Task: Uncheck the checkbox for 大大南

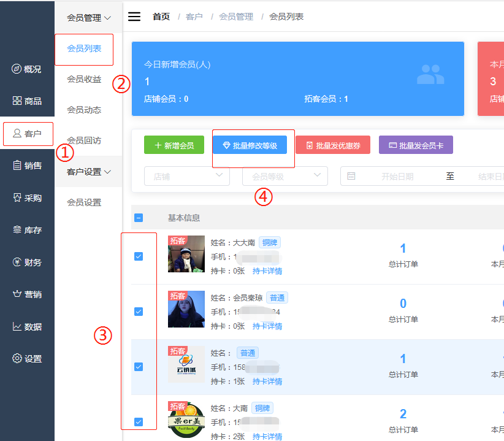Action: (139, 256)
